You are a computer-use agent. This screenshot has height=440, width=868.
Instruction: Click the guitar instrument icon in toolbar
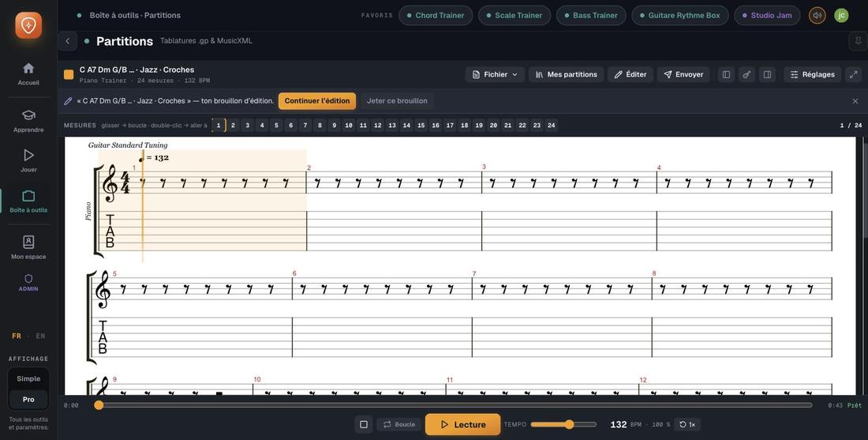(746, 74)
